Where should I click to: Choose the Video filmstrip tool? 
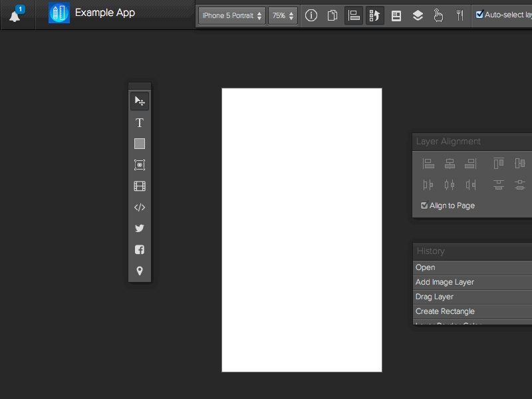pos(140,186)
